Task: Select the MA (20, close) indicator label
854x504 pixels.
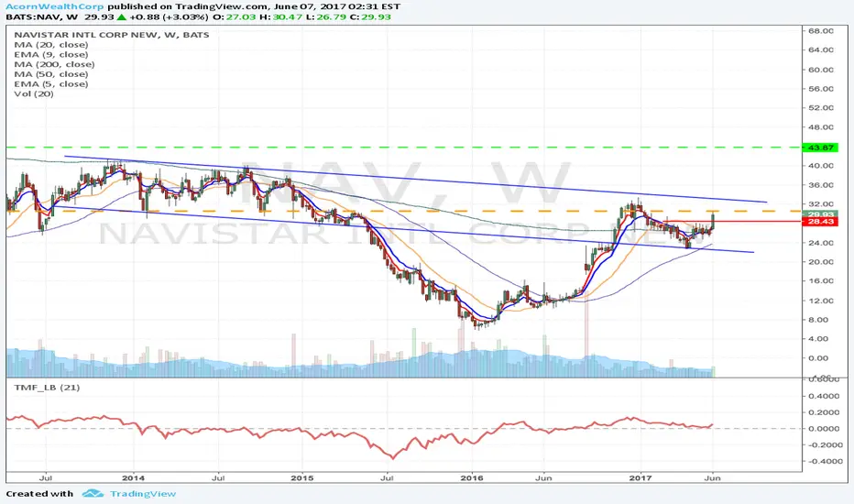Action: tap(50, 45)
